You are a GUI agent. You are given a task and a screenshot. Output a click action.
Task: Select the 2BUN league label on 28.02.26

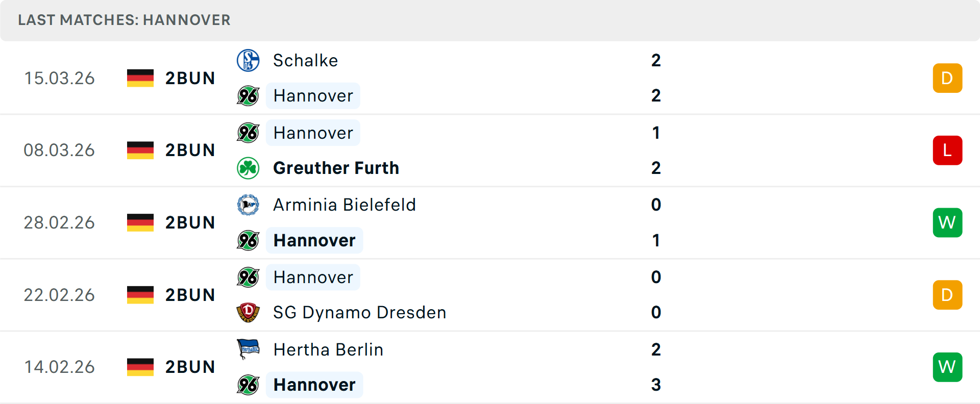(190, 222)
